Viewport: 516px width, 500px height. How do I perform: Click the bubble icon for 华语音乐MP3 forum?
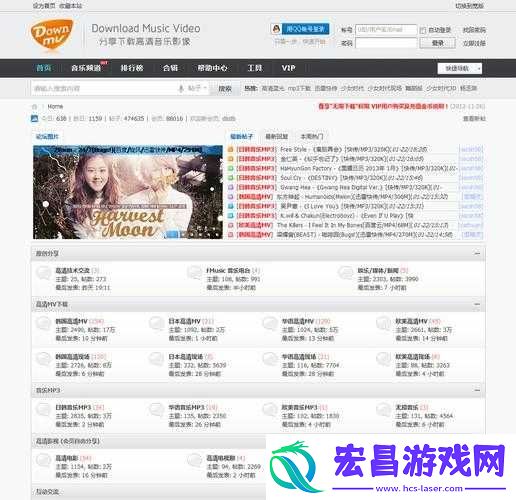pos(157,410)
